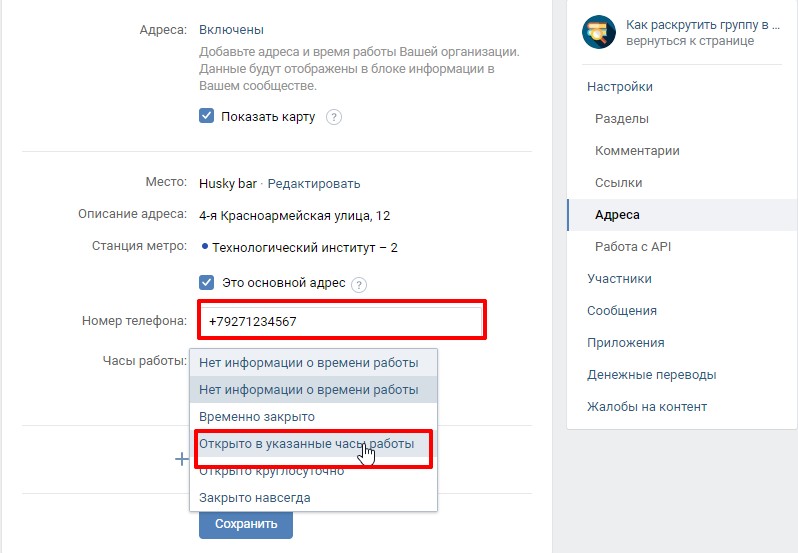Click the community avatar icon
Image resolution: width=798 pixels, height=553 pixels.
[598, 32]
